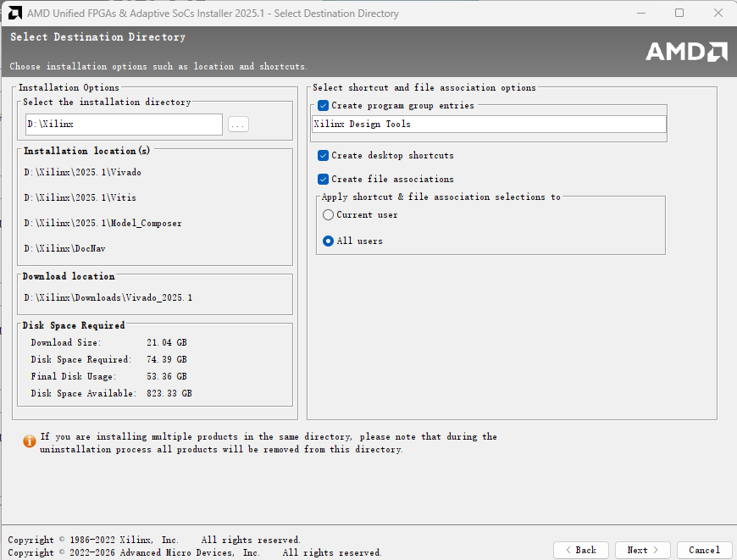The width and height of the screenshot is (737, 560).
Task: Select the Current user radio option
Action: tap(329, 215)
